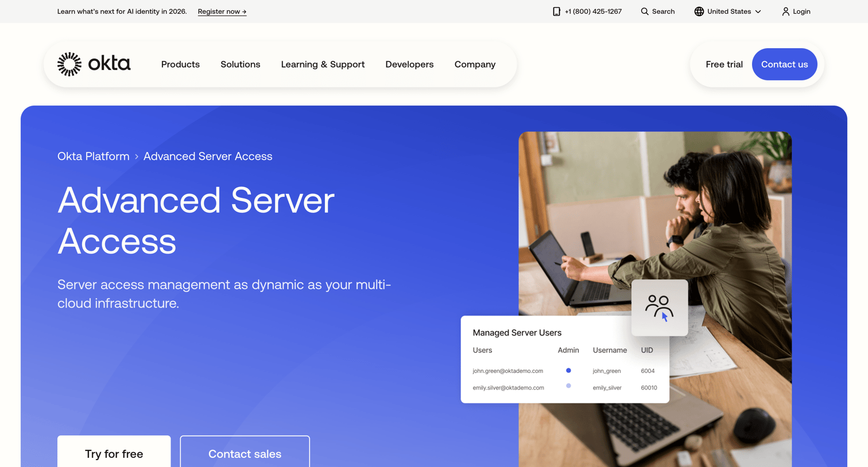
Task: Click the Free trial link
Action: coord(724,64)
